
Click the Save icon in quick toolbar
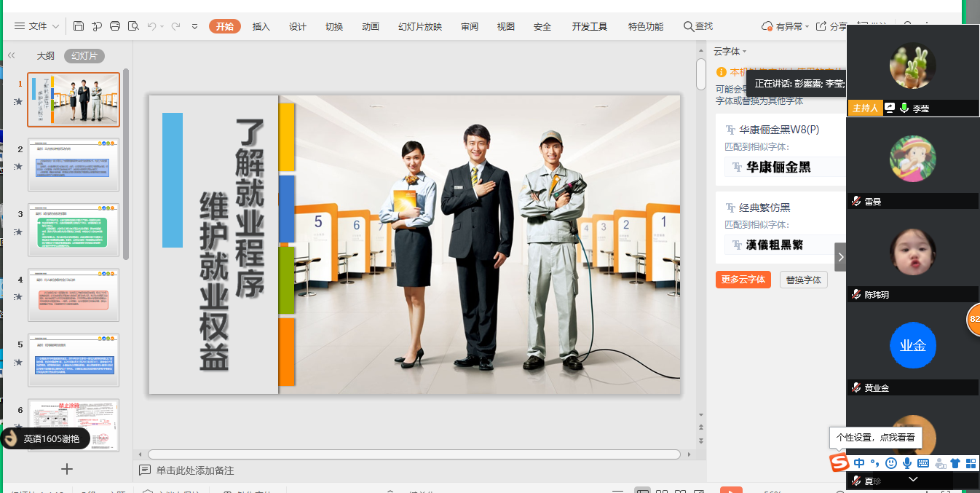[x=79, y=26]
